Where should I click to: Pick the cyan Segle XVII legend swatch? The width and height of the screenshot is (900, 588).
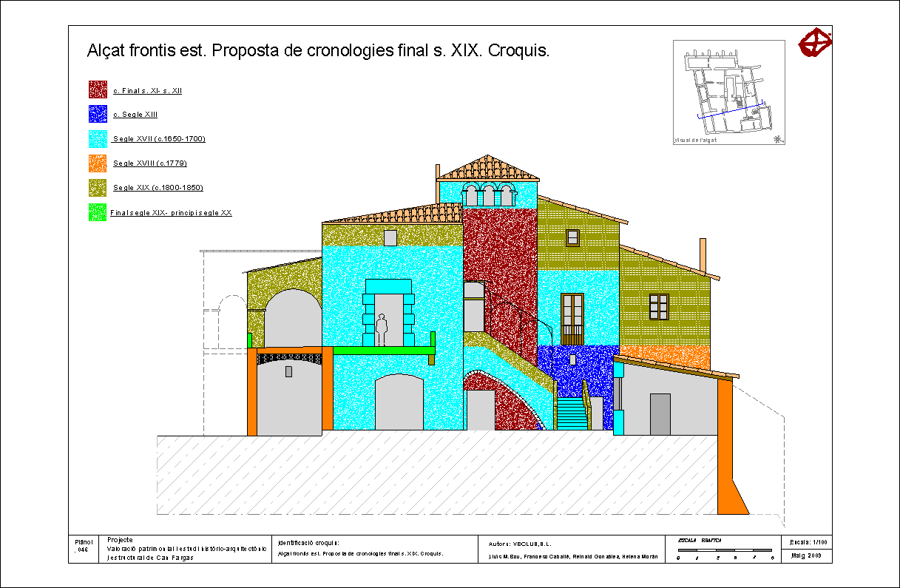pyautogui.click(x=98, y=139)
